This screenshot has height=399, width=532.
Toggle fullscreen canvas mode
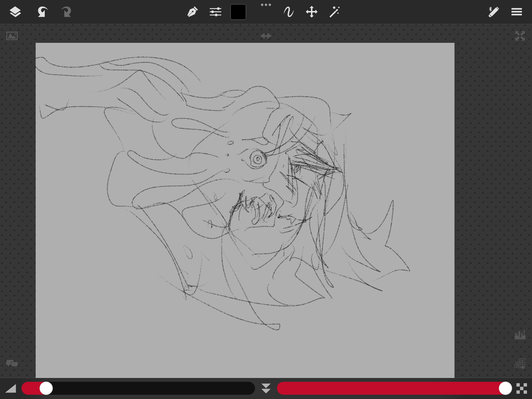click(520, 36)
